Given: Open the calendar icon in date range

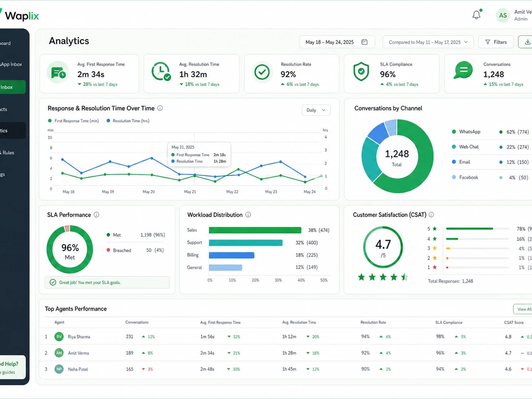Looking at the screenshot, I should (x=364, y=42).
